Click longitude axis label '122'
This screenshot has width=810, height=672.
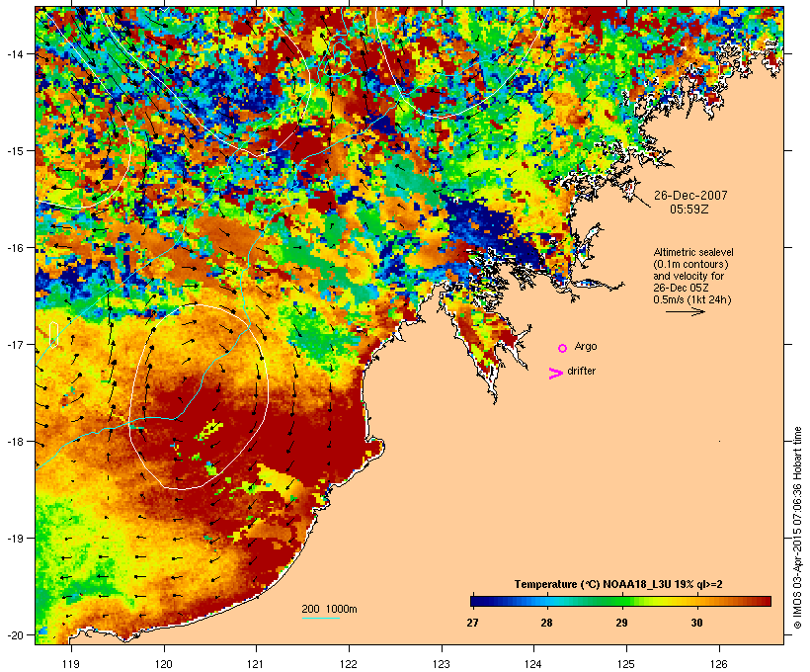click(349, 664)
